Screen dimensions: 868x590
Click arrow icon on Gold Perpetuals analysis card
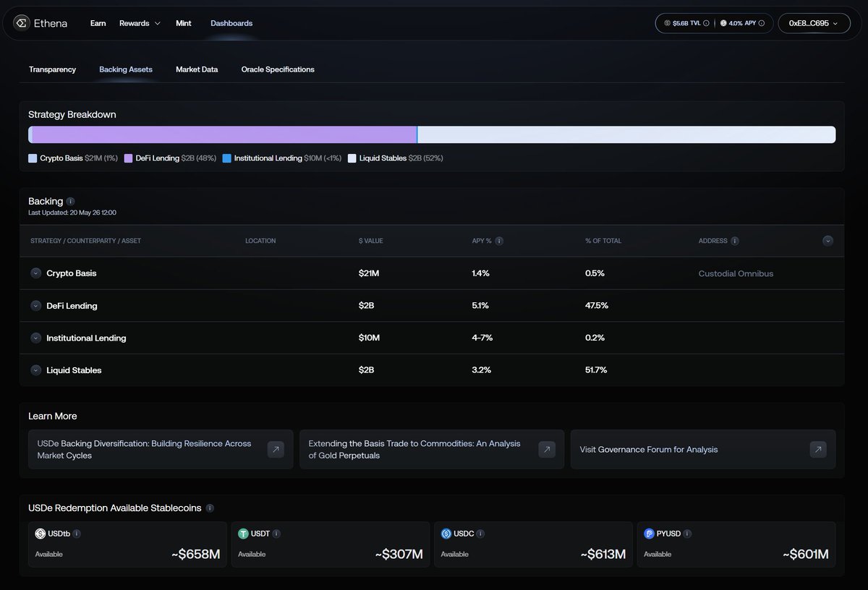tap(547, 450)
